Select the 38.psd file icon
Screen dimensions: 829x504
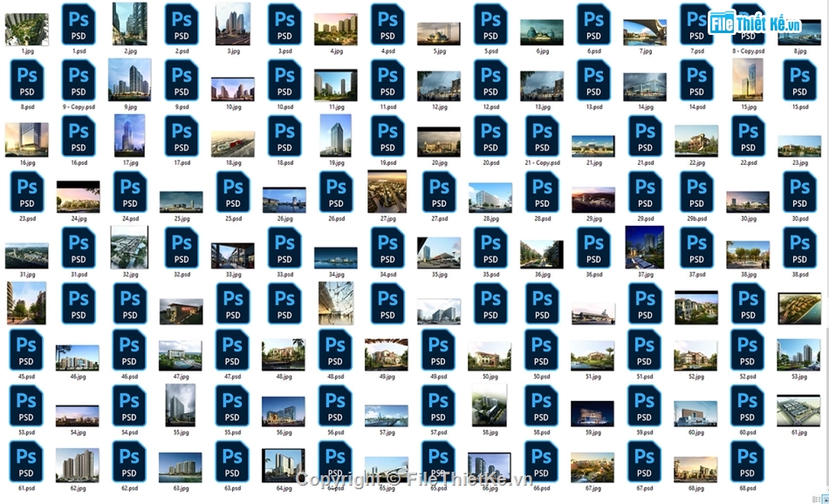[x=799, y=248]
